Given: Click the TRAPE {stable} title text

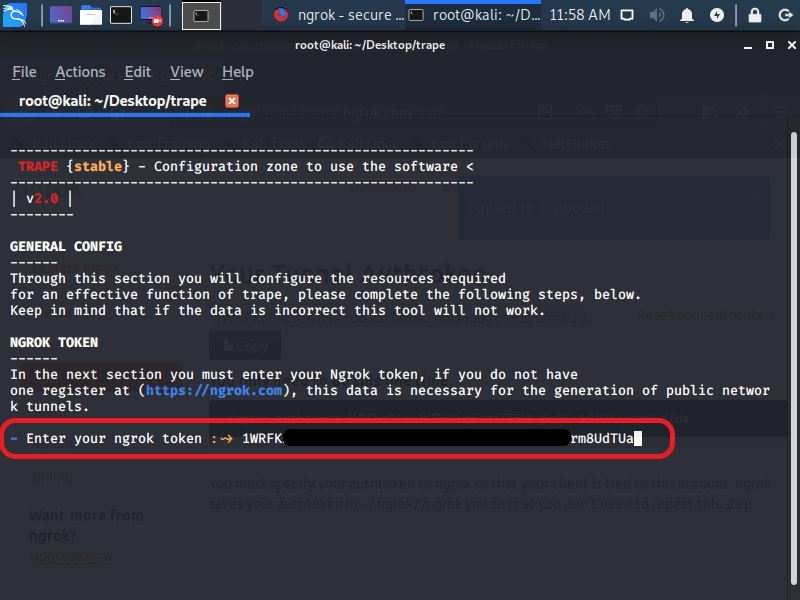Looking at the screenshot, I should tap(74, 166).
